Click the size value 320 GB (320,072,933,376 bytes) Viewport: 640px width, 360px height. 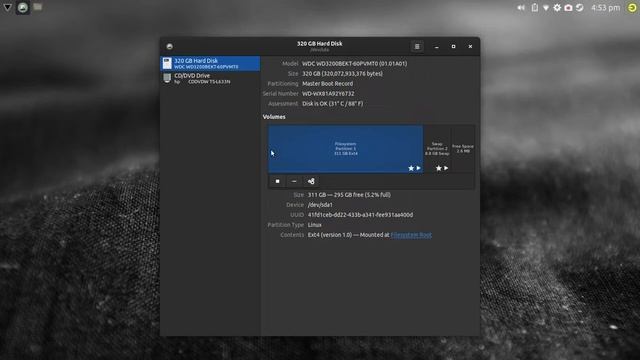click(342, 74)
